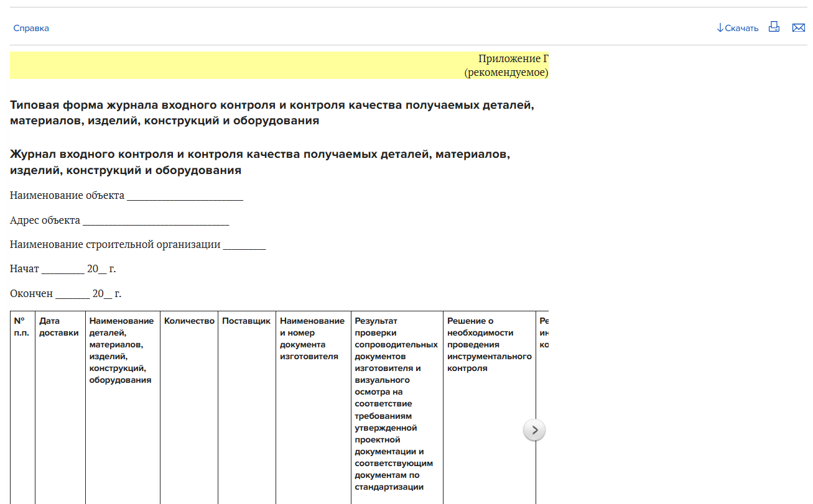The height and width of the screenshot is (504, 813).
Task: Select the Результат проверки column header
Action: coord(396,404)
